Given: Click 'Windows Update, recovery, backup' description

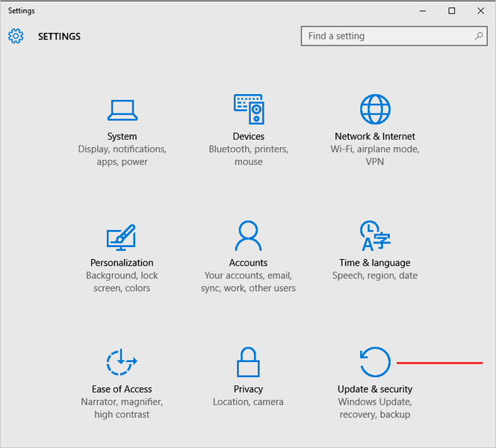Looking at the screenshot, I should click(375, 408).
